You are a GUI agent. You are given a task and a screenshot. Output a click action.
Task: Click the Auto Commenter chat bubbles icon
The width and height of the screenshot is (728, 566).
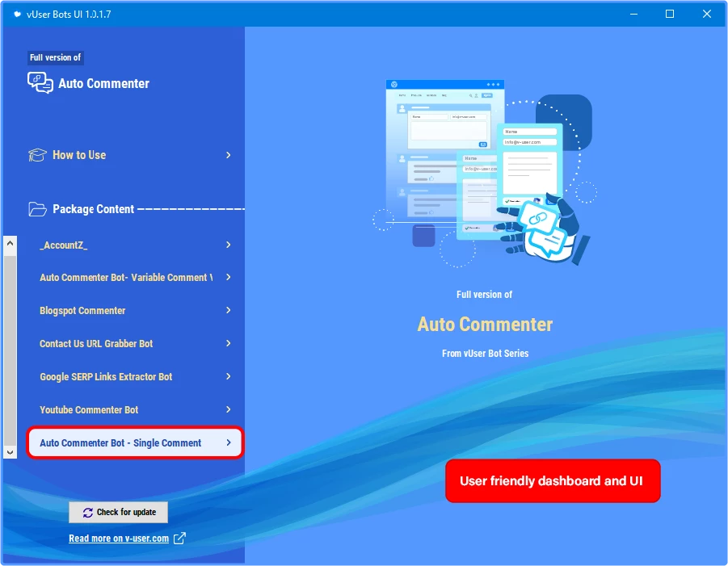pos(40,83)
